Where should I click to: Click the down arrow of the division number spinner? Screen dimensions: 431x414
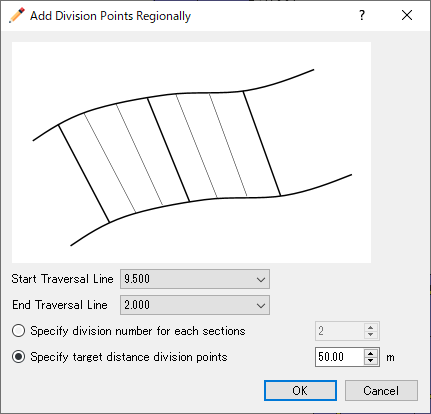(371, 335)
